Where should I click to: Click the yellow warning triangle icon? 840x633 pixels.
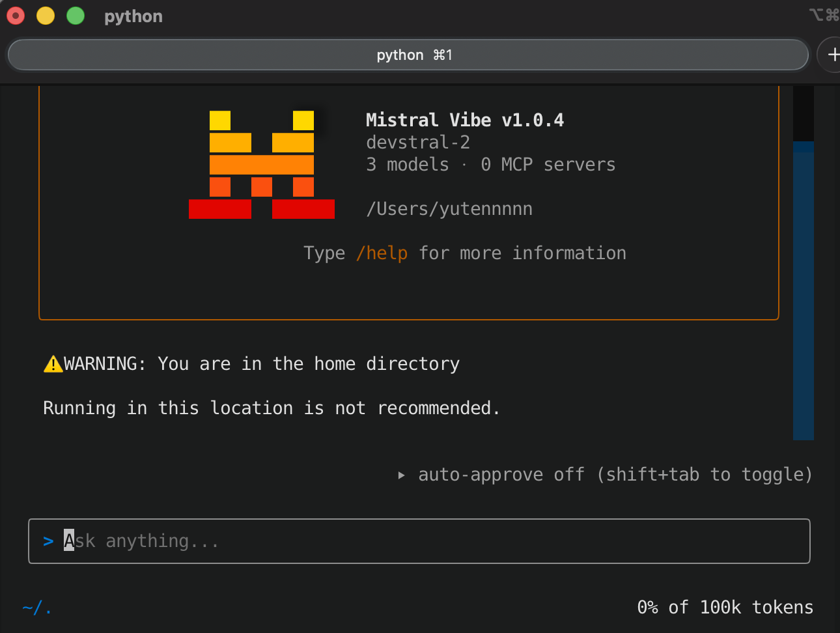pyautogui.click(x=52, y=364)
